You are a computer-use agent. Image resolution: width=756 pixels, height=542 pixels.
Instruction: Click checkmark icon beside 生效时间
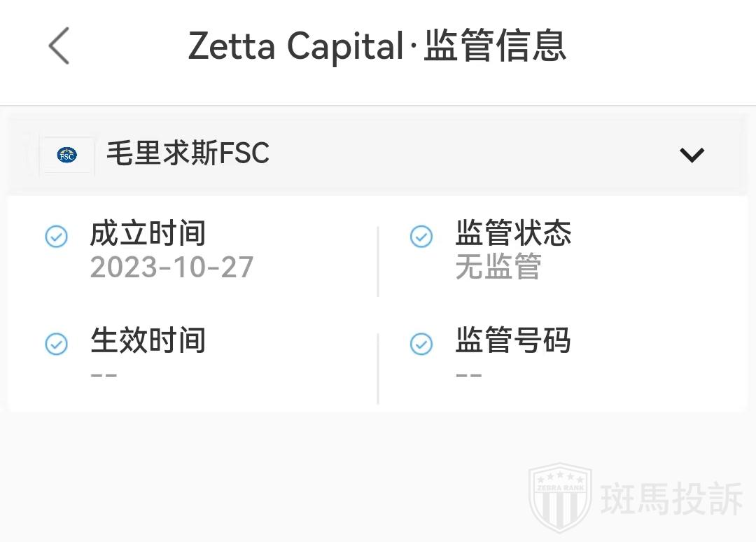[57, 344]
